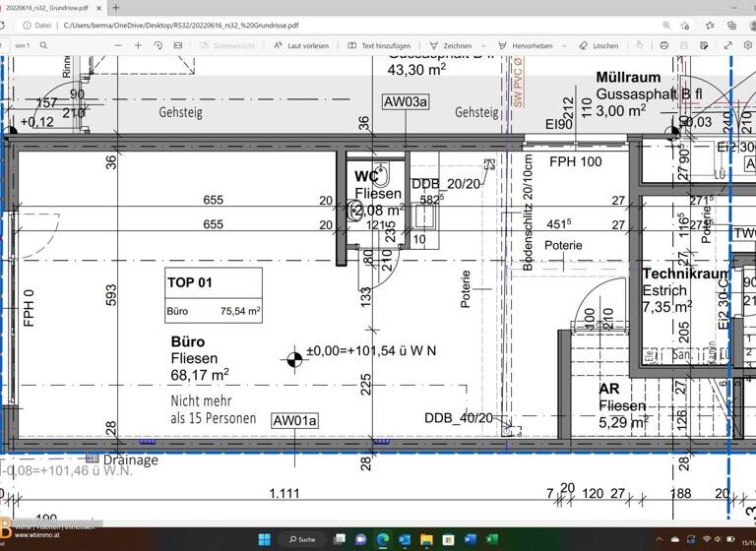This screenshot has height=551, width=756.
Task: Print the PDF document
Action: [x=664, y=45]
